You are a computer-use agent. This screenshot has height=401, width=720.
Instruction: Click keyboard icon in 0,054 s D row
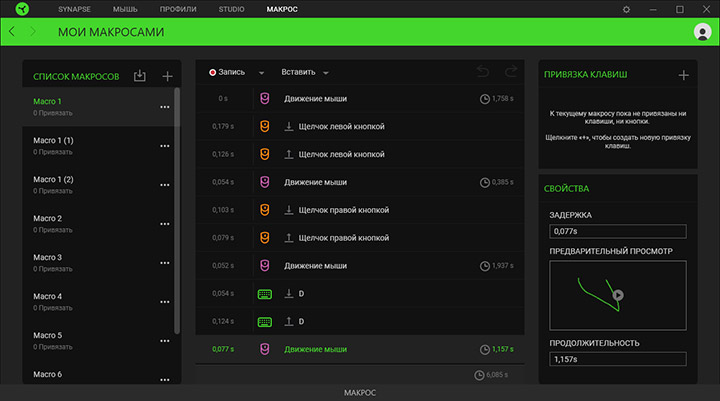click(x=264, y=294)
